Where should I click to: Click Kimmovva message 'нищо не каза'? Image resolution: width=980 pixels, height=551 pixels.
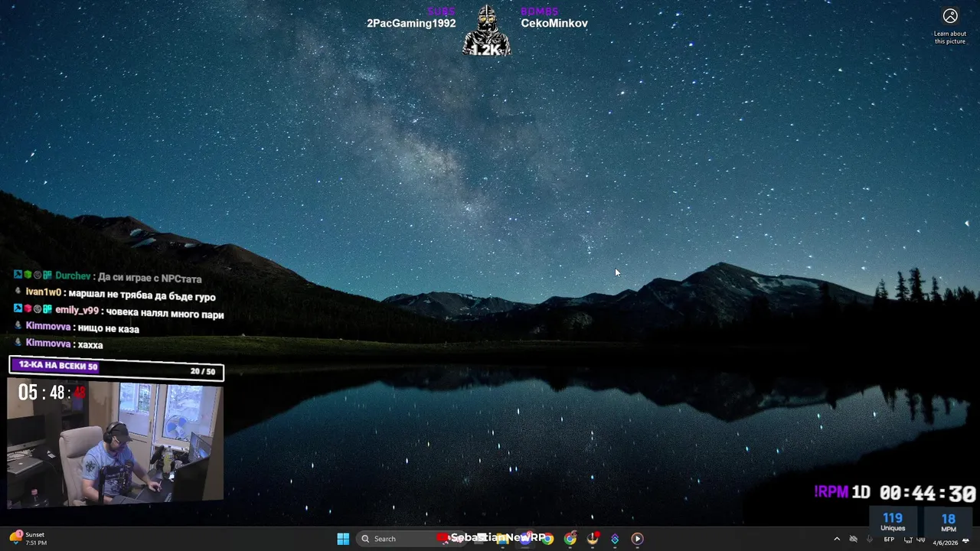tap(108, 329)
